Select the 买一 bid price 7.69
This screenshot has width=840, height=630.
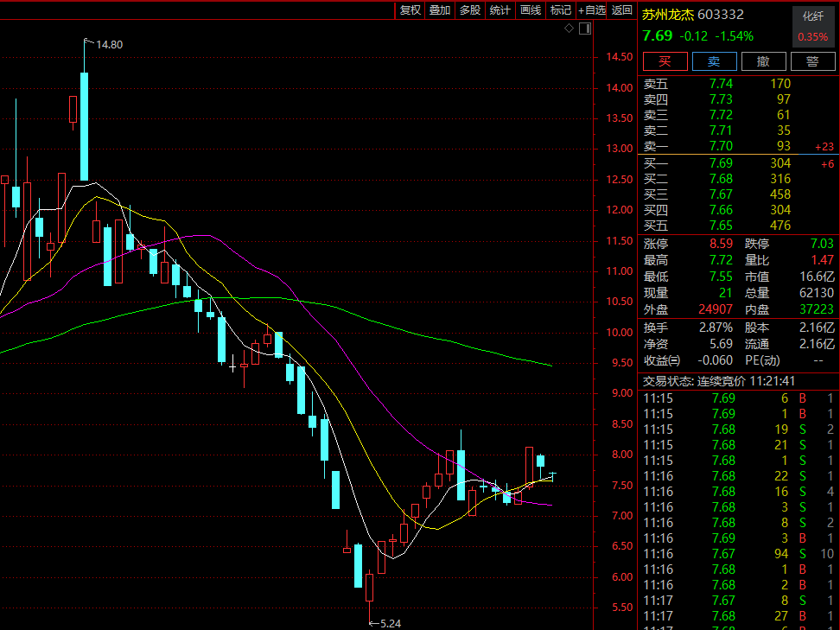(x=721, y=163)
